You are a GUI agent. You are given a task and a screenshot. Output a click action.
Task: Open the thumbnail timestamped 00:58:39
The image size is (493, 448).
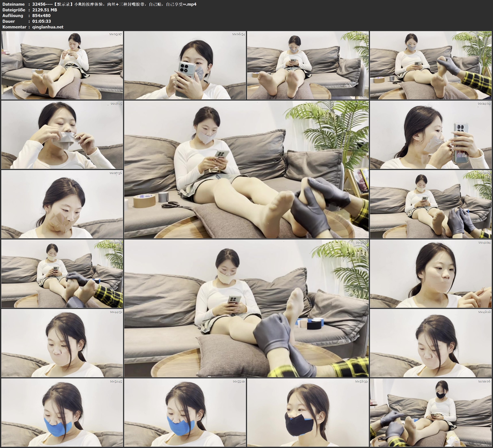click(308, 412)
